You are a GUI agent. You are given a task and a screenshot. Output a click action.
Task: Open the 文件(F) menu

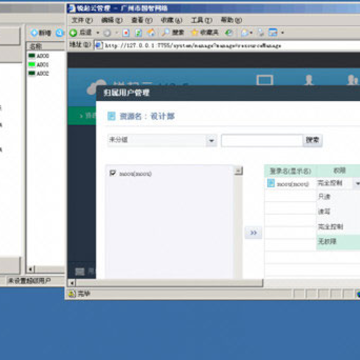[82, 20]
